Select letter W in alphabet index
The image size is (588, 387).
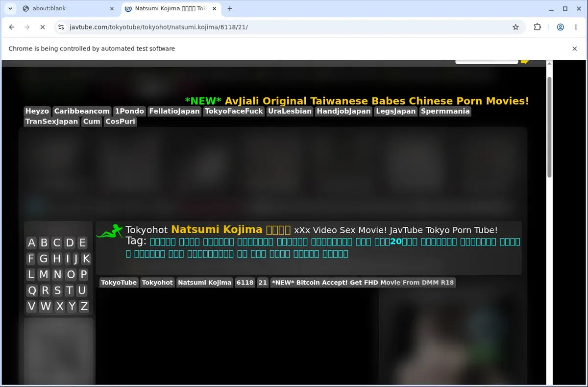pos(46,306)
